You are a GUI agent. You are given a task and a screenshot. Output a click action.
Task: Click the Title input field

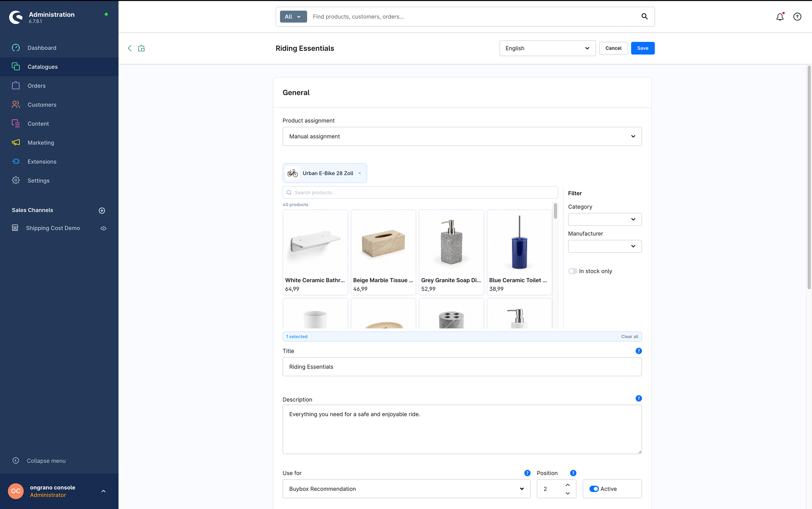(462, 367)
